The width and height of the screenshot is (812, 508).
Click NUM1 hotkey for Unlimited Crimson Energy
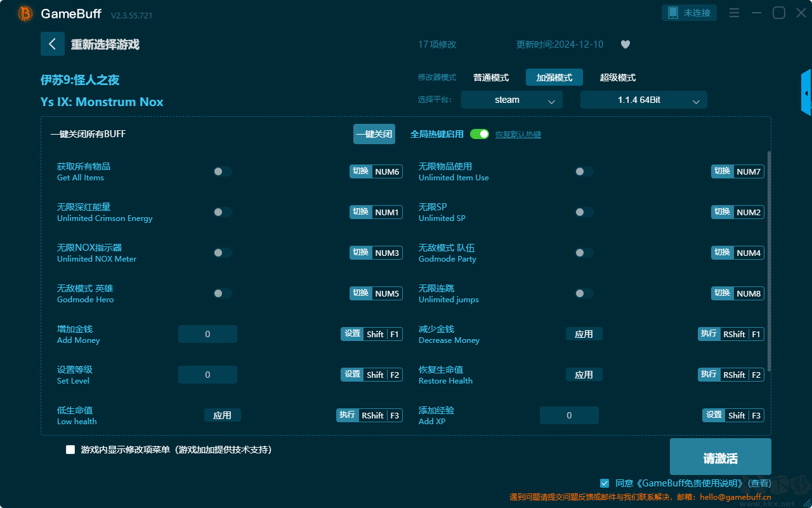tap(376, 212)
